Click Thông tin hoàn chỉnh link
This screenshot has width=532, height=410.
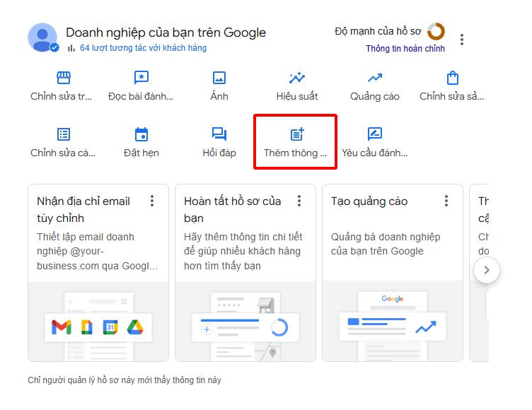(x=405, y=49)
